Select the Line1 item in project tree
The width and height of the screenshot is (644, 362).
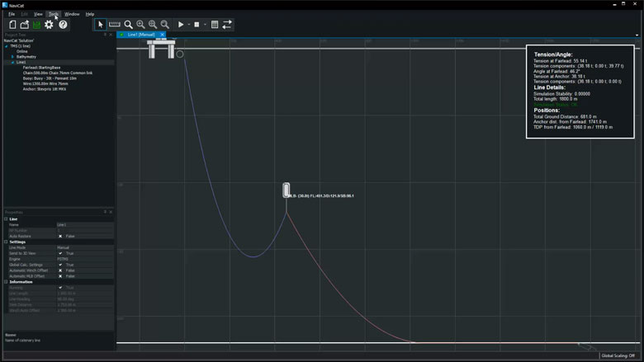(x=21, y=62)
